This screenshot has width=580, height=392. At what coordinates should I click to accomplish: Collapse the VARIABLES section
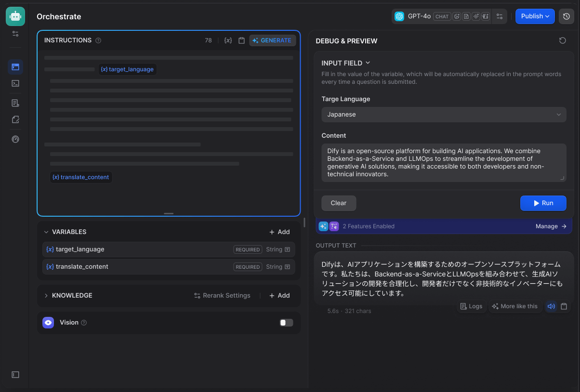[x=47, y=232]
